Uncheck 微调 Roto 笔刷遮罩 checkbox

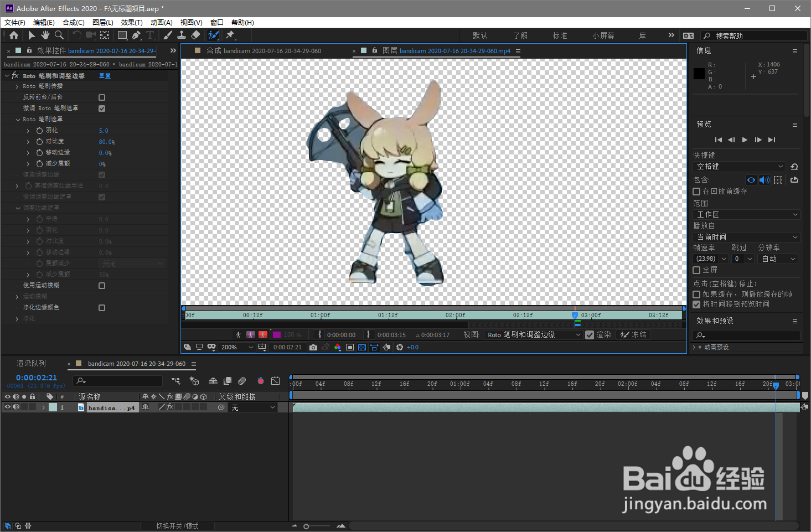[x=102, y=109]
